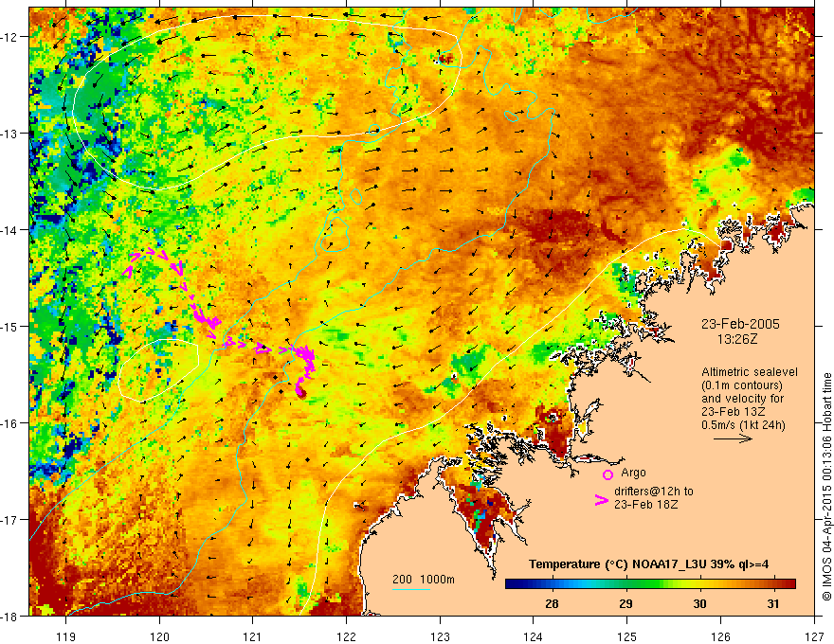Click the magenta drifter arrowhead legend symbol
Screen dimensions: 834x644
point(602,500)
